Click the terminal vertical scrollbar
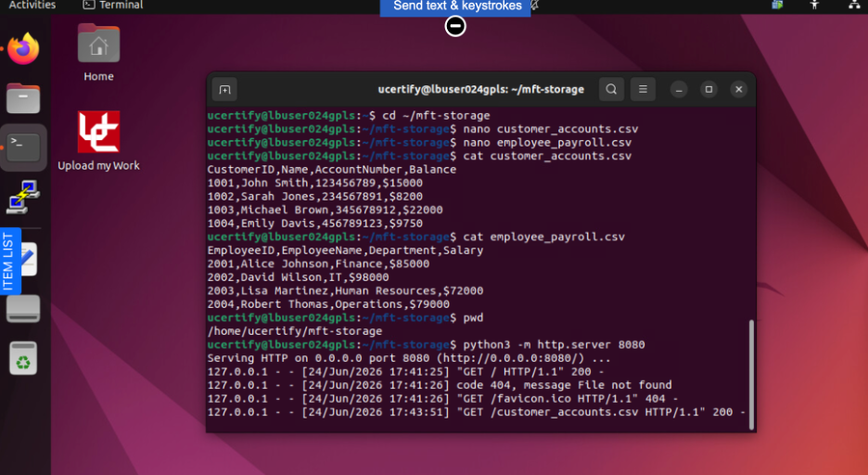 tap(751, 374)
